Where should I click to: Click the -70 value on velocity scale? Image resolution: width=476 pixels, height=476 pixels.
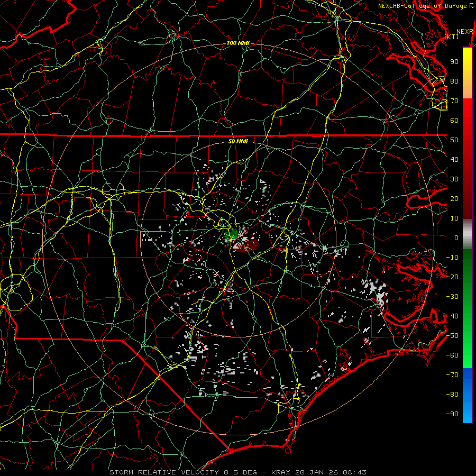click(x=452, y=375)
